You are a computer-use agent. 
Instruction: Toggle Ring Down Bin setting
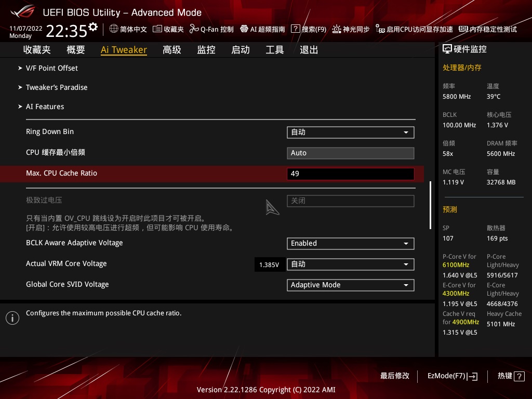point(350,132)
